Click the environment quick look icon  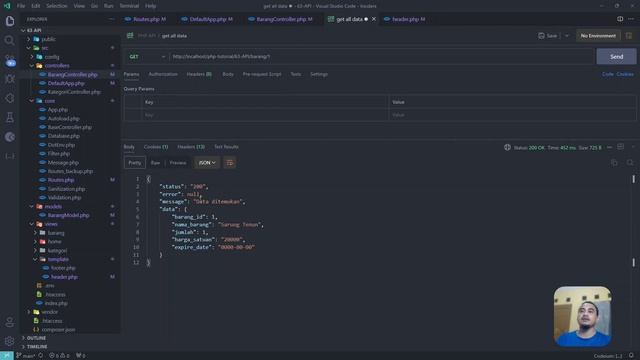coord(629,36)
